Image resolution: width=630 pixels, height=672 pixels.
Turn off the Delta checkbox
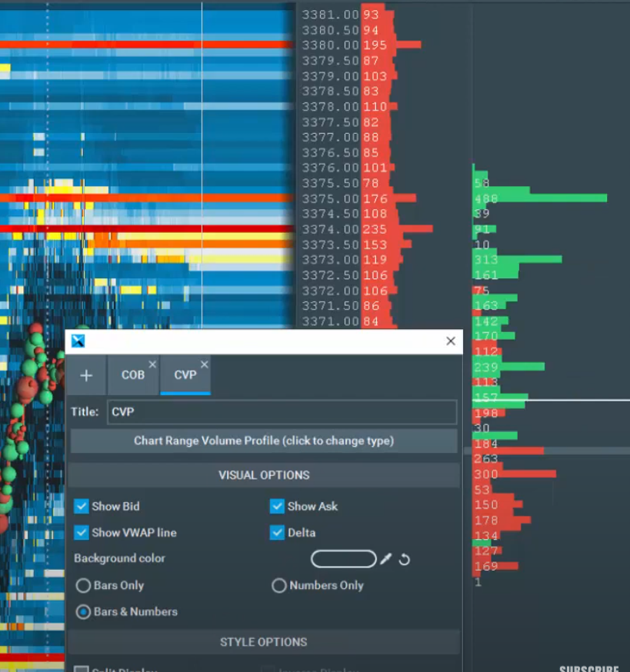(x=277, y=532)
